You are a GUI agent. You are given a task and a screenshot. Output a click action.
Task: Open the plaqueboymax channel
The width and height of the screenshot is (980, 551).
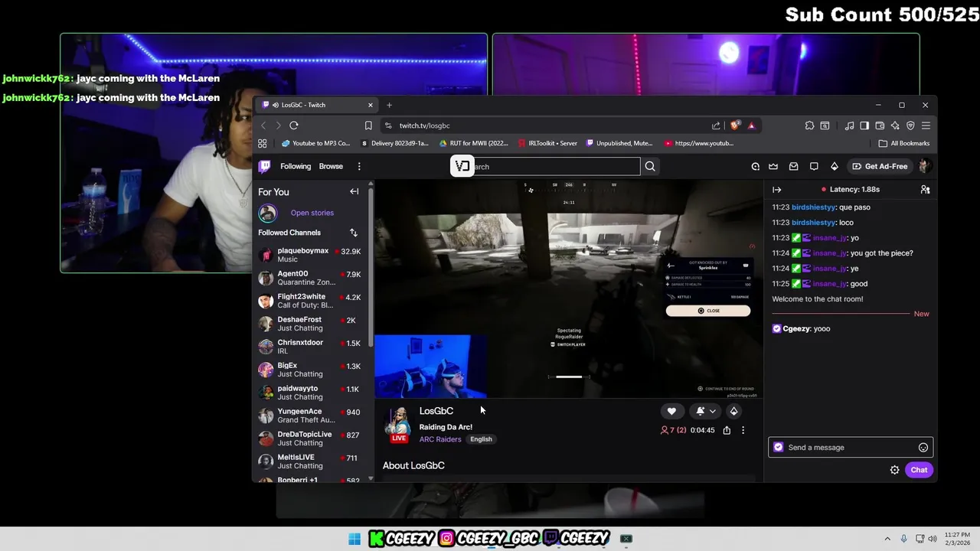coord(310,255)
